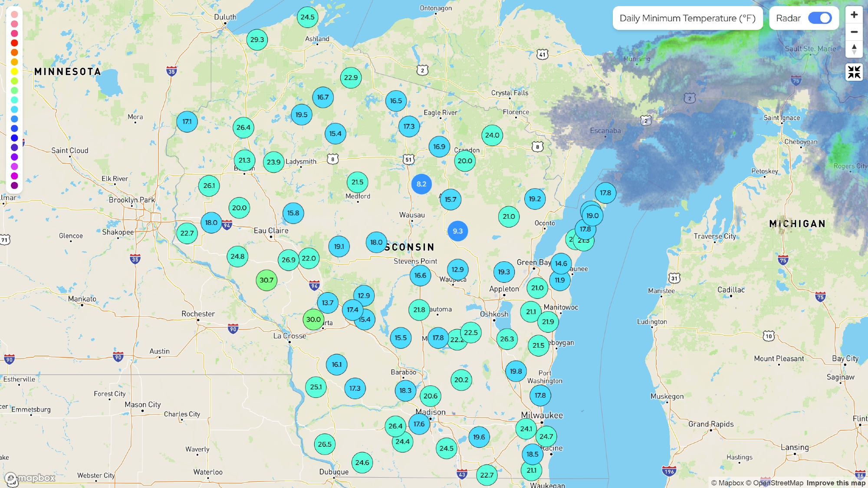Select the 9.3 station marker
868x488 pixels.
[x=458, y=231]
